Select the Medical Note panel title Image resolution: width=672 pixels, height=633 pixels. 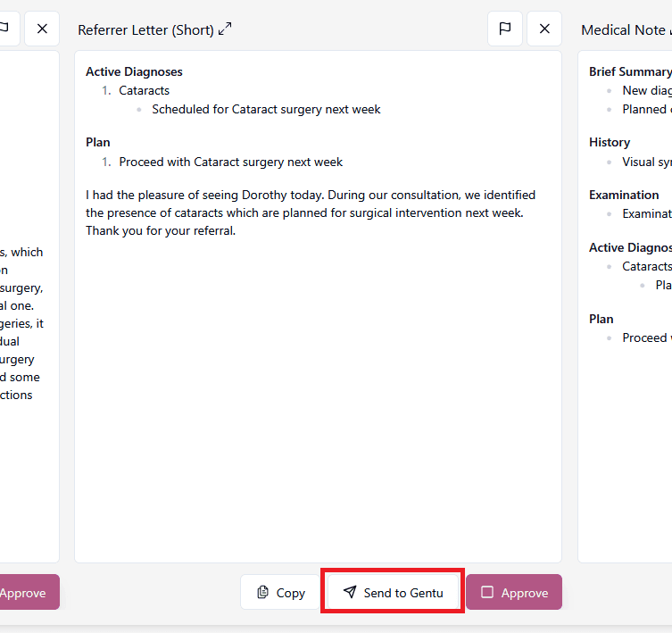[626, 30]
